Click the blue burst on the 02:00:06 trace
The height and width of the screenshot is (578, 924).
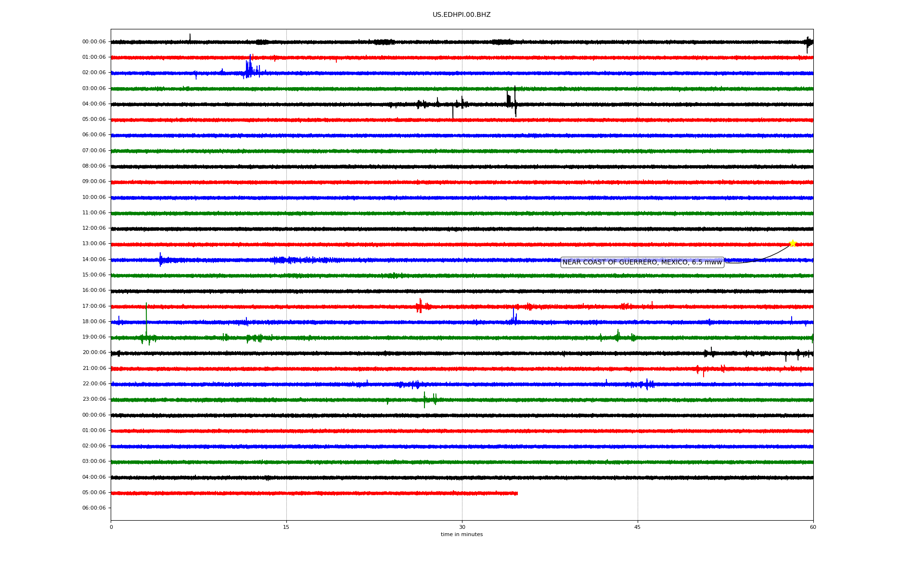(249, 69)
